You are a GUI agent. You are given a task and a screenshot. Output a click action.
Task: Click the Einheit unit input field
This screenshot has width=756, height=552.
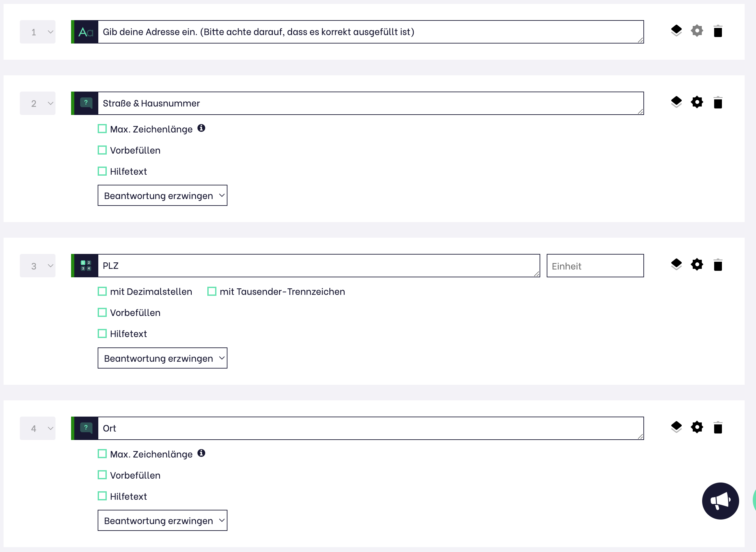tap(595, 266)
